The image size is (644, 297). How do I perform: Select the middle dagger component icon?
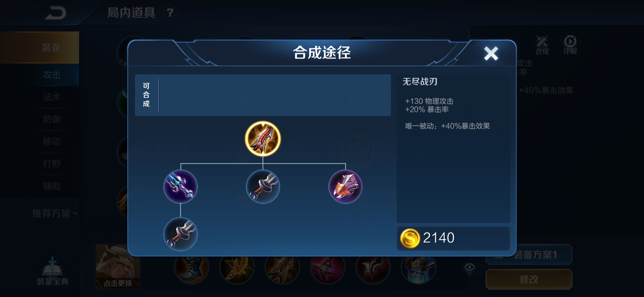pyautogui.click(x=263, y=187)
